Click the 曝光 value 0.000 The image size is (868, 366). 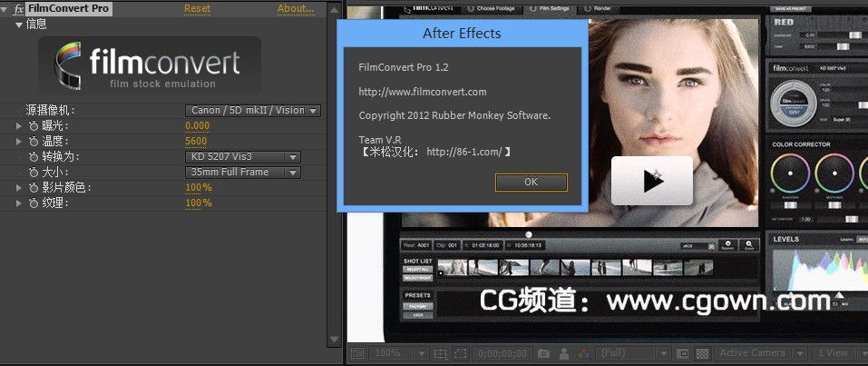(197, 126)
